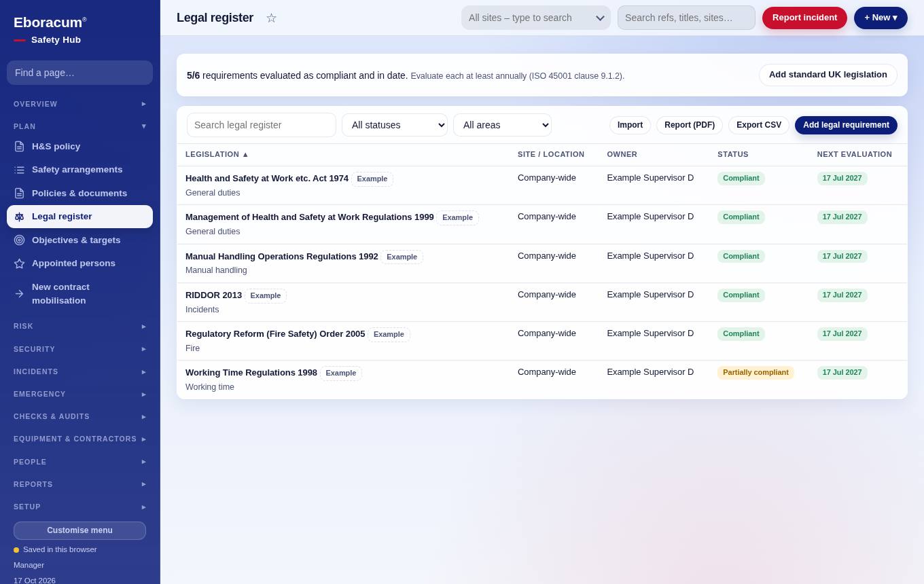Open Policies & documents menu item
Viewport: 924px width, 584px height.
(79, 194)
